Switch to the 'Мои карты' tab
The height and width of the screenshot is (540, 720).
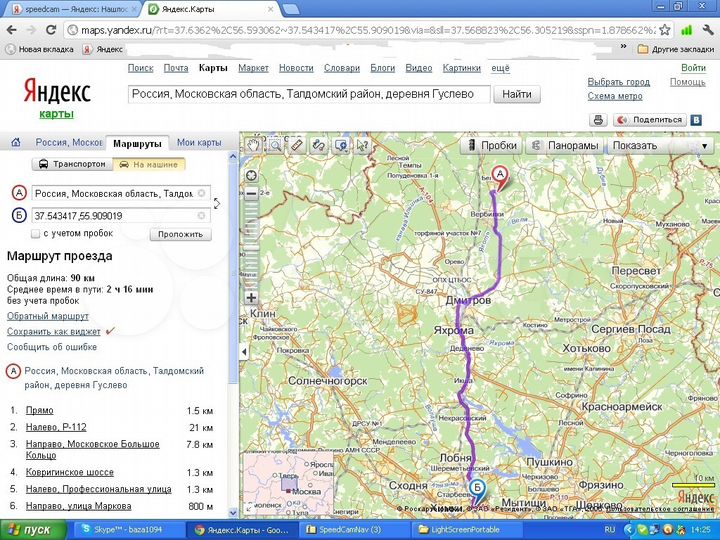pos(199,142)
